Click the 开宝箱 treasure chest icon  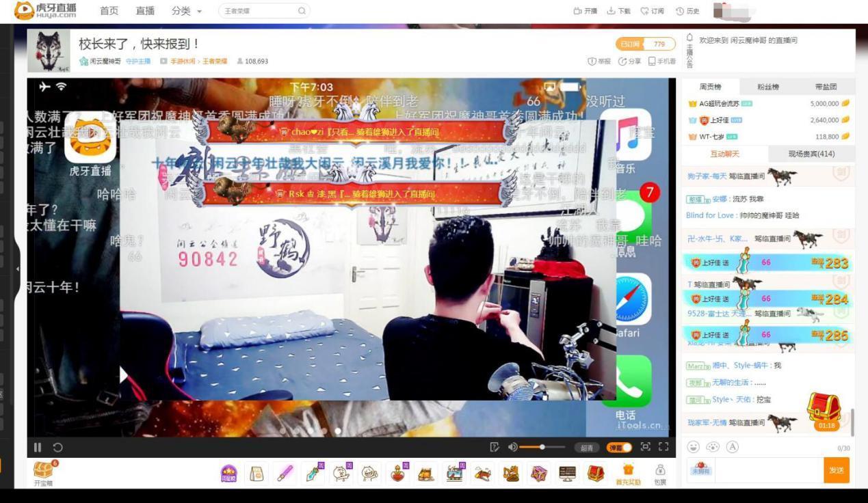pyautogui.click(x=43, y=470)
